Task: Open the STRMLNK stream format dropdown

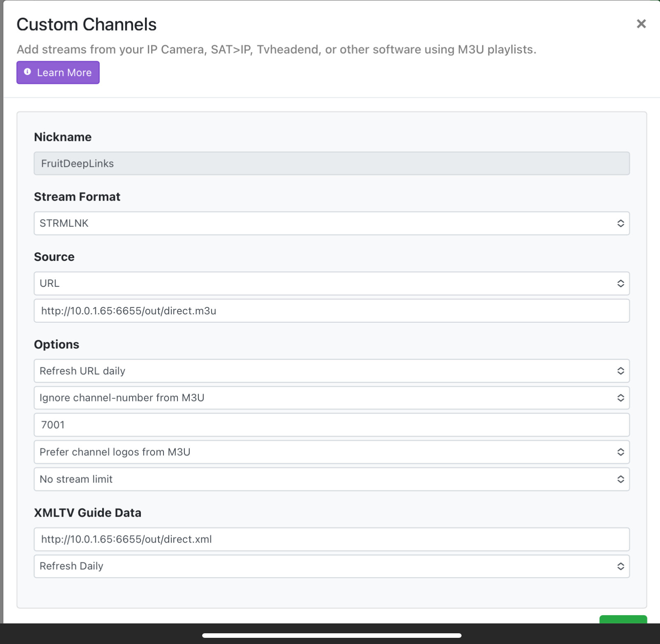Action: pyautogui.click(x=331, y=223)
